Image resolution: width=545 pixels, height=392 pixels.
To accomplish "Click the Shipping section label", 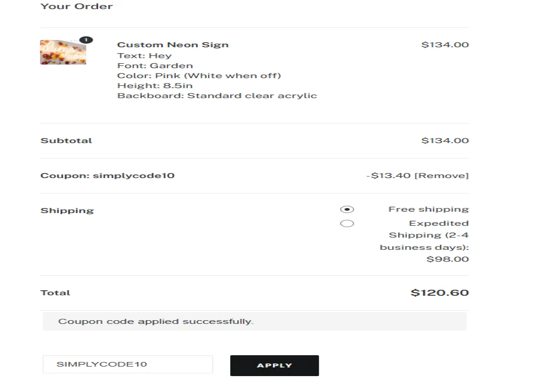I will [67, 210].
